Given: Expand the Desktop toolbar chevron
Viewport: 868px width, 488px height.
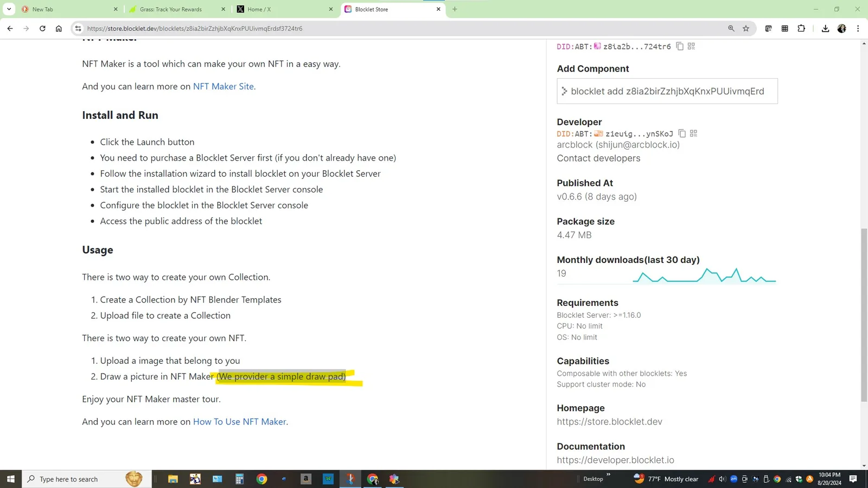Looking at the screenshot, I should tap(608, 474).
